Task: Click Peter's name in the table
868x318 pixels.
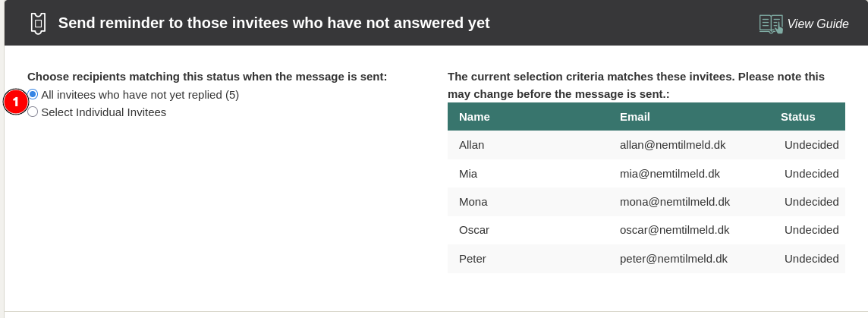Action: pos(472,259)
